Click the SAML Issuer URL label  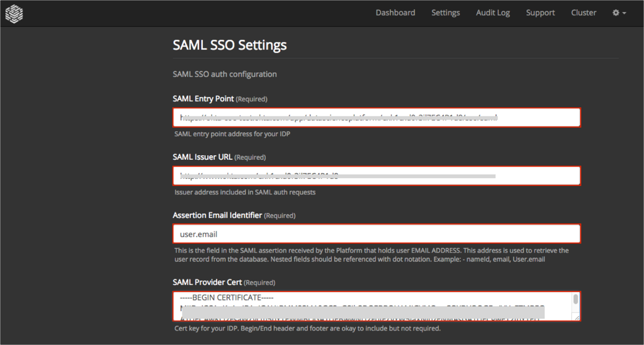click(x=202, y=157)
